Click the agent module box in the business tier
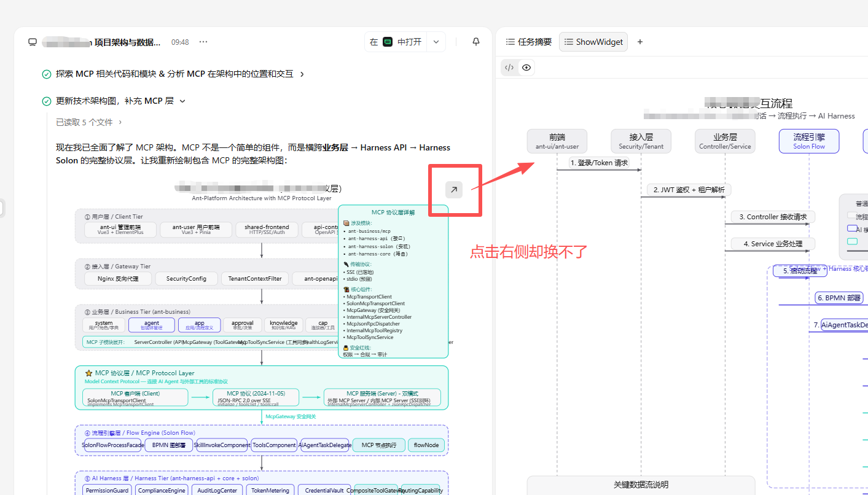Image resolution: width=868 pixels, height=495 pixels. 152,325
